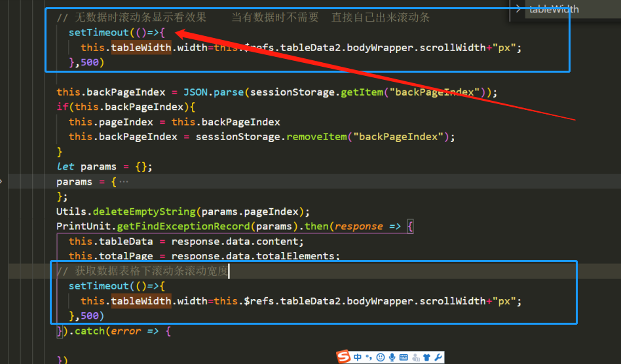Click the Sogou account user icon
The image size is (621, 364).
click(x=415, y=357)
